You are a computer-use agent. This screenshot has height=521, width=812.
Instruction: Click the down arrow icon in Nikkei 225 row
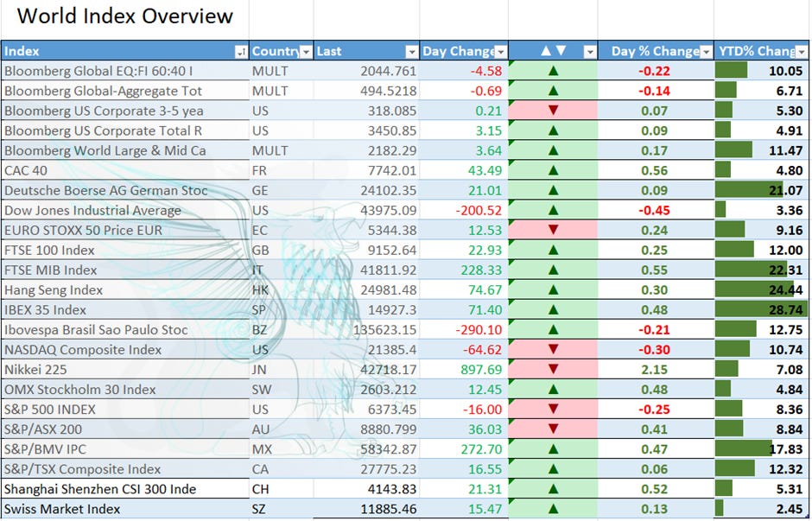(x=553, y=369)
